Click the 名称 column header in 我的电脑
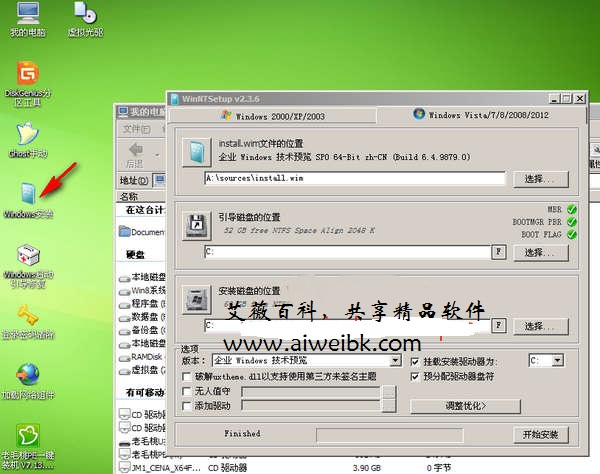This screenshot has height=474, width=600. coord(141,197)
